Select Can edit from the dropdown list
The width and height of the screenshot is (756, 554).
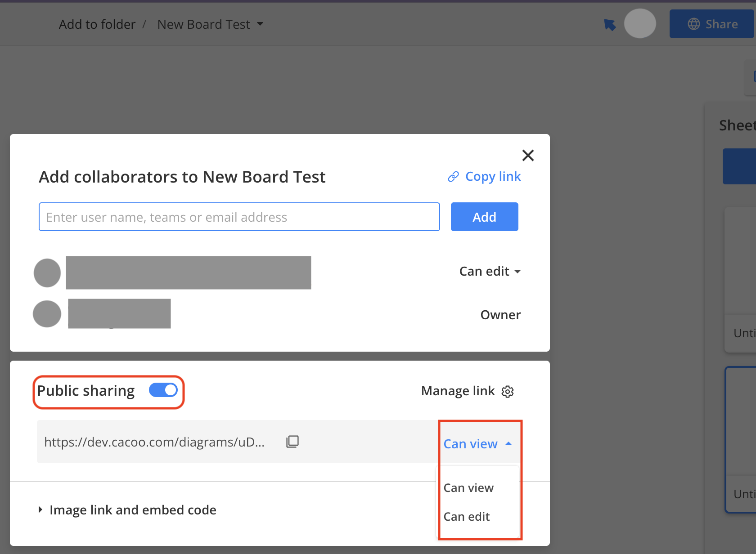[x=467, y=517]
